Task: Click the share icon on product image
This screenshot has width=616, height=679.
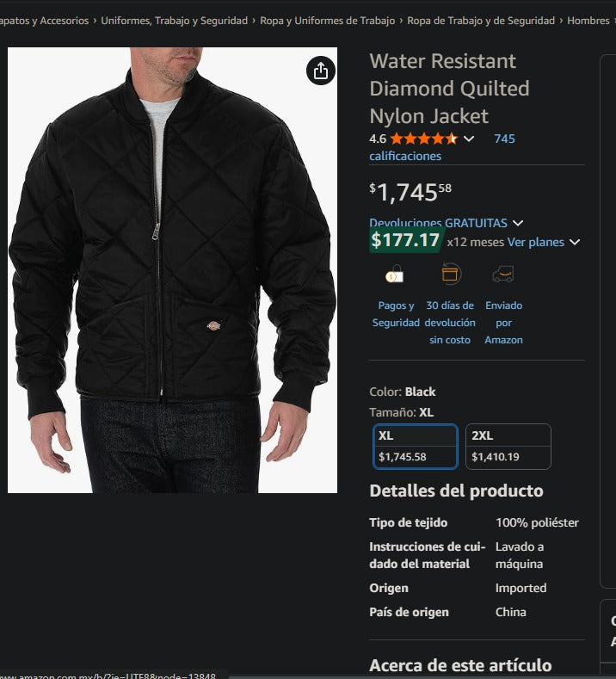Action: (x=321, y=71)
